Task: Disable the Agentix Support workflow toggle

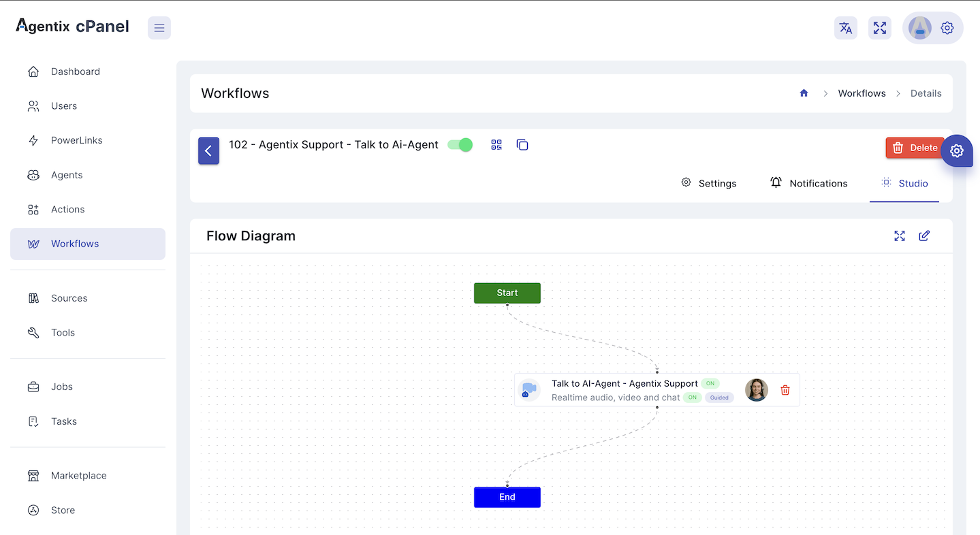Action: pyautogui.click(x=460, y=144)
